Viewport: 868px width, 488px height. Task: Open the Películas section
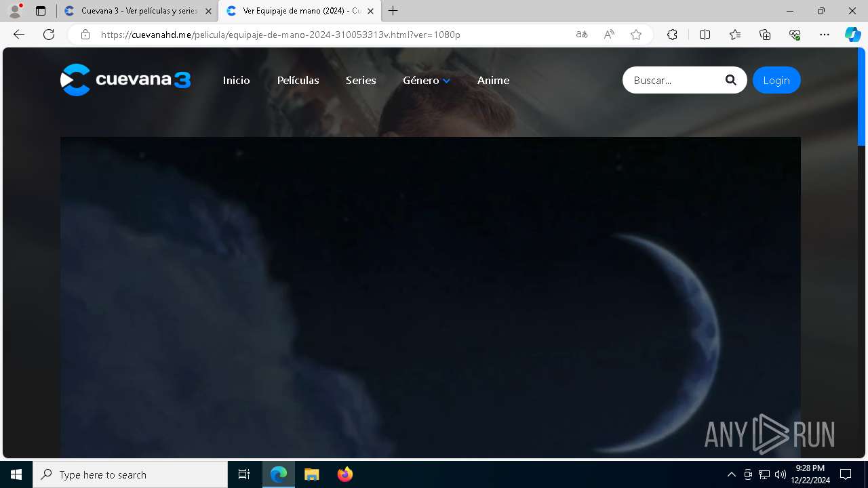tap(298, 80)
